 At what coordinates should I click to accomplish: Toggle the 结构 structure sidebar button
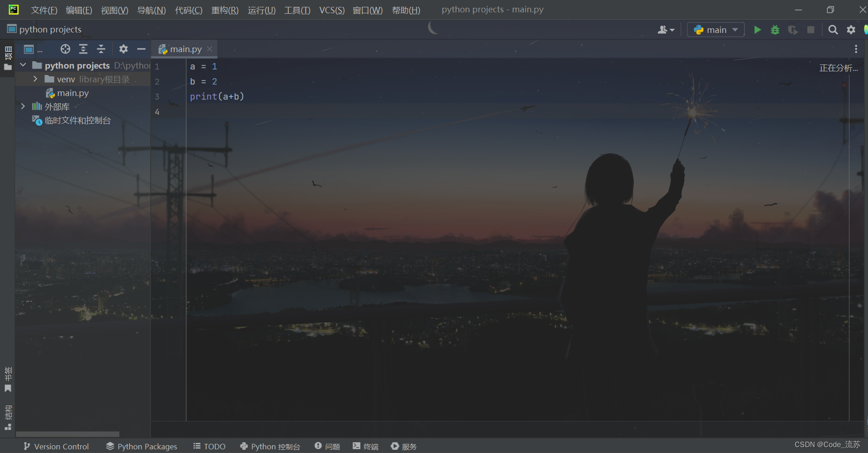tap(8, 417)
